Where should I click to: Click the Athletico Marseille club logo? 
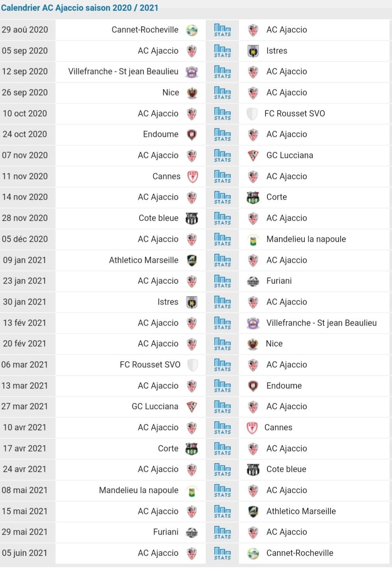pyautogui.click(x=191, y=260)
